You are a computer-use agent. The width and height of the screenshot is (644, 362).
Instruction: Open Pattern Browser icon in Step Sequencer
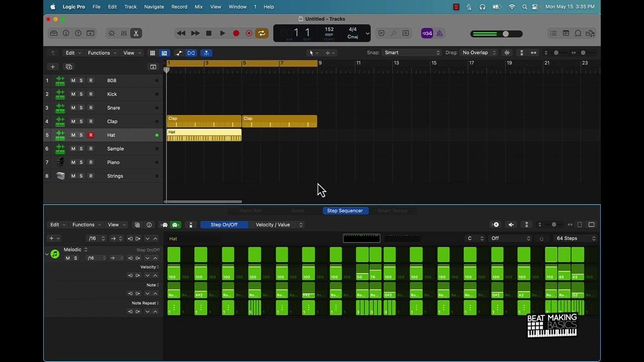coord(137,225)
